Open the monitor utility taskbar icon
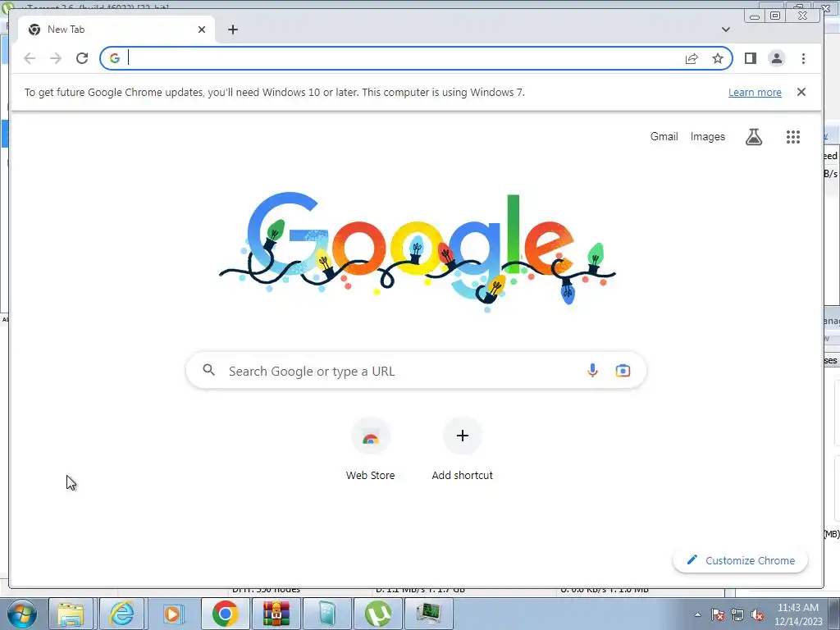Screen dimensions: 840x630 (428, 614)
